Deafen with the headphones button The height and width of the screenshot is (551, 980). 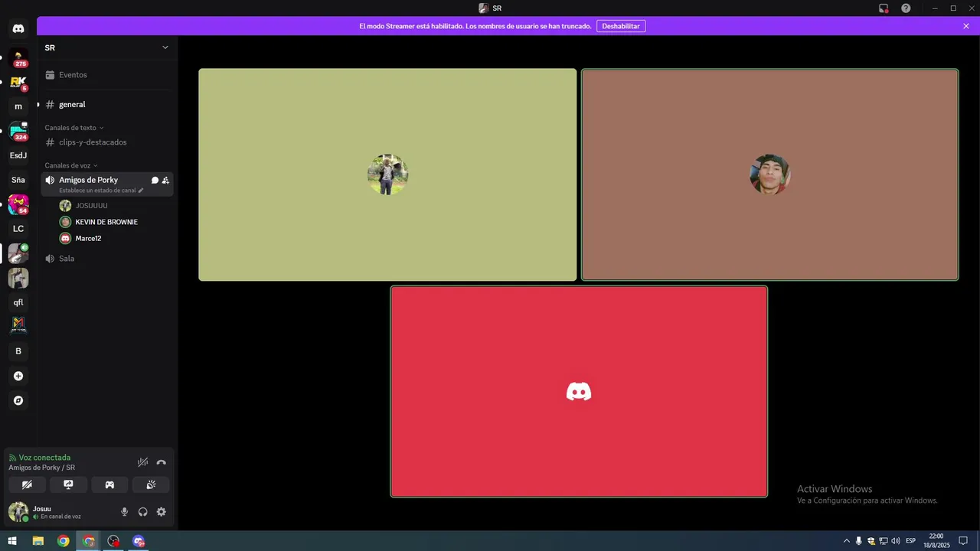click(143, 512)
